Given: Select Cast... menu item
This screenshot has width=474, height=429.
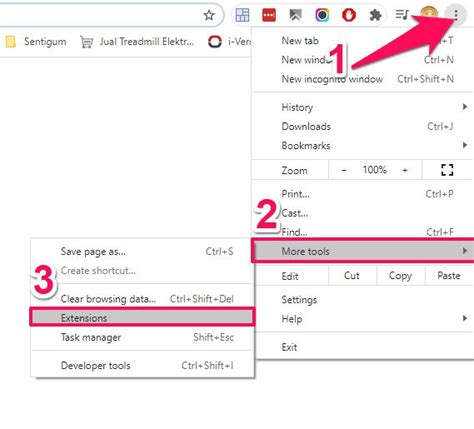Looking at the screenshot, I should point(362,213).
